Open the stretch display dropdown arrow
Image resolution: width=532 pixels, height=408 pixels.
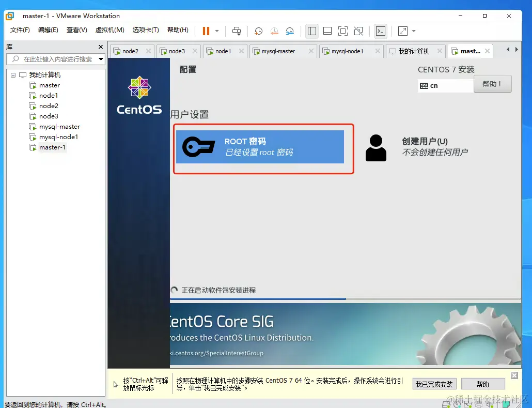[414, 31]
